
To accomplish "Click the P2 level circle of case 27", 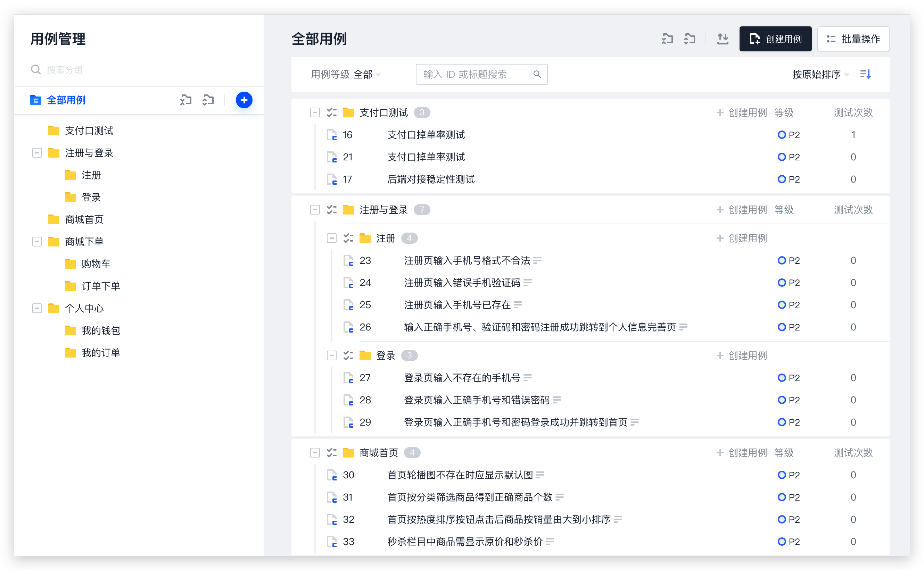I will pyautogui.click(x=782, y=378).
